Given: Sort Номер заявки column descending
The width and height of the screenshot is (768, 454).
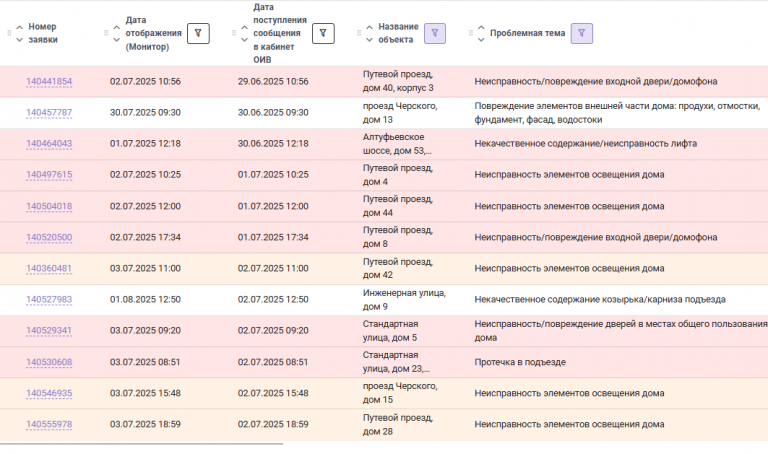Looking at the screenshot, I should pyautogui.click(x=20, y=40).
